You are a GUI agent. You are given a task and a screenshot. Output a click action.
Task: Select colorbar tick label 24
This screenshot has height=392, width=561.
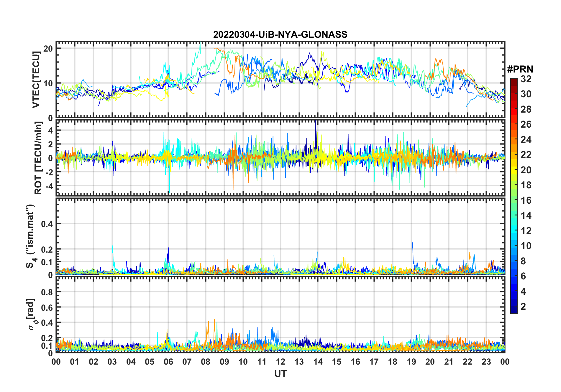(526, 139)
